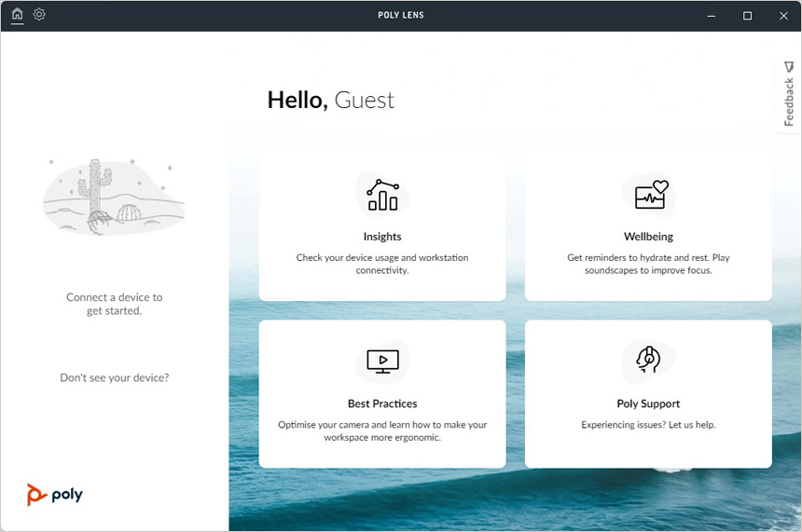Click the Best Practices video monitor icon
Viewport: 802px width, 532px height.
pyautogui.click(x=382, y=361)
